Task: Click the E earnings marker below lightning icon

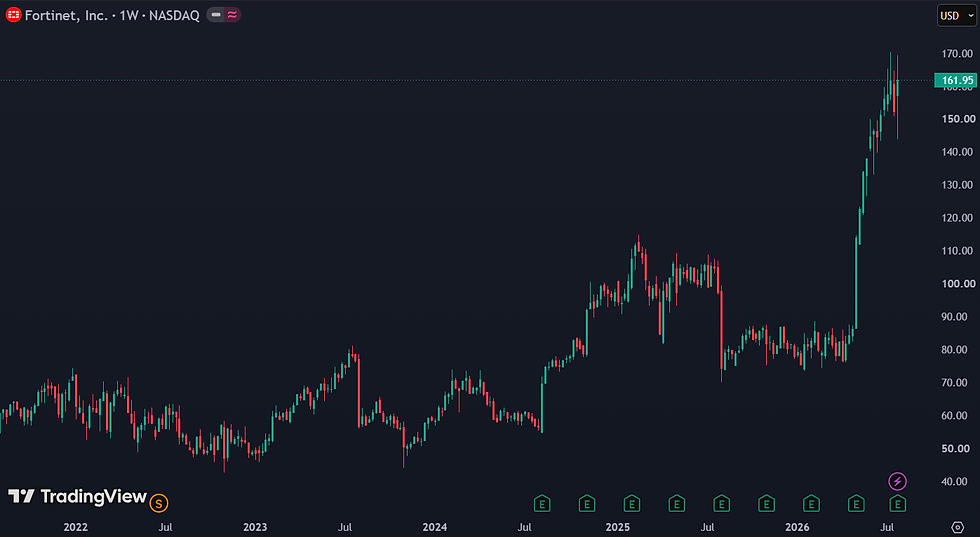Action: tap(898, 503)
